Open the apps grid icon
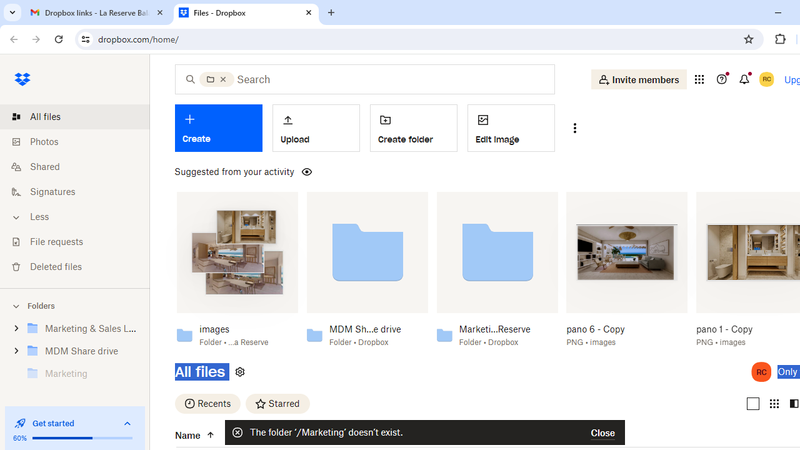Screen dimensions: 800x450 [x=699, y=80]
